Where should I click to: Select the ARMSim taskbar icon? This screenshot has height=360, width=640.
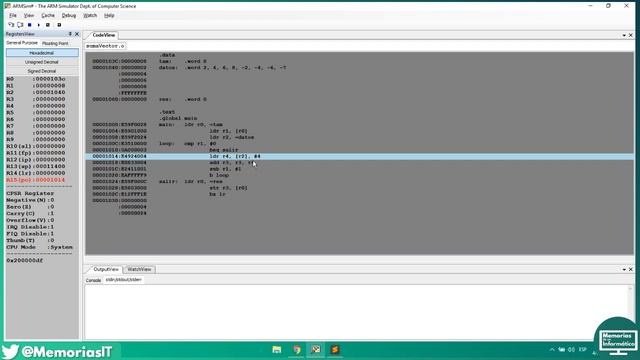coord(316,350)
